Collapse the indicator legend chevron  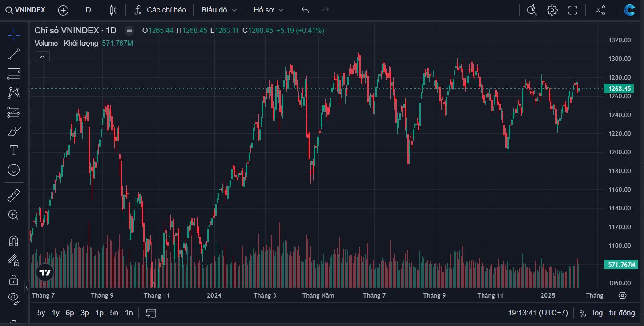42,56
